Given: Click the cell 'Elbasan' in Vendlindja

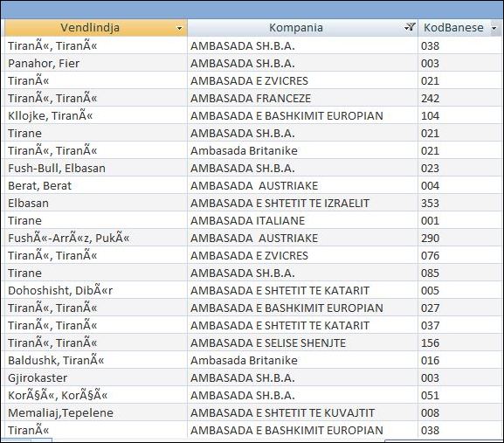Looking at the screenshot, I should click(x=96, y=204).
